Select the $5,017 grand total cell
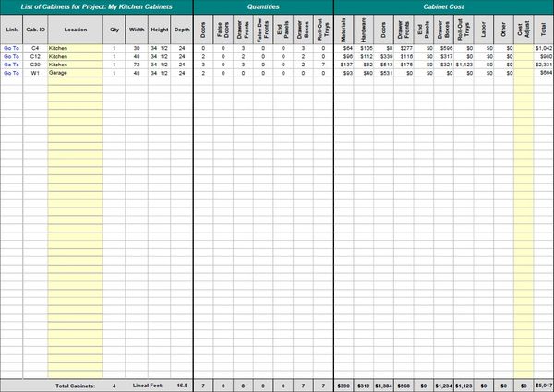 point(543,385)
